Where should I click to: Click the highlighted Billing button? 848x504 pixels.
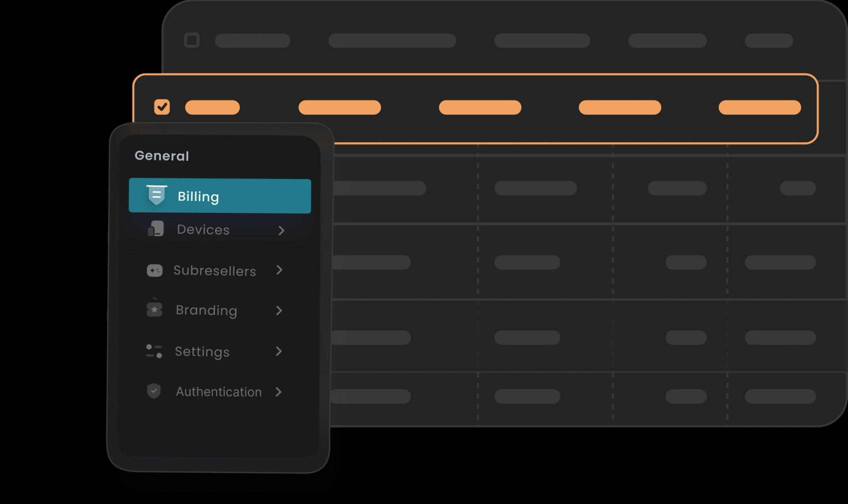point(220,195)
